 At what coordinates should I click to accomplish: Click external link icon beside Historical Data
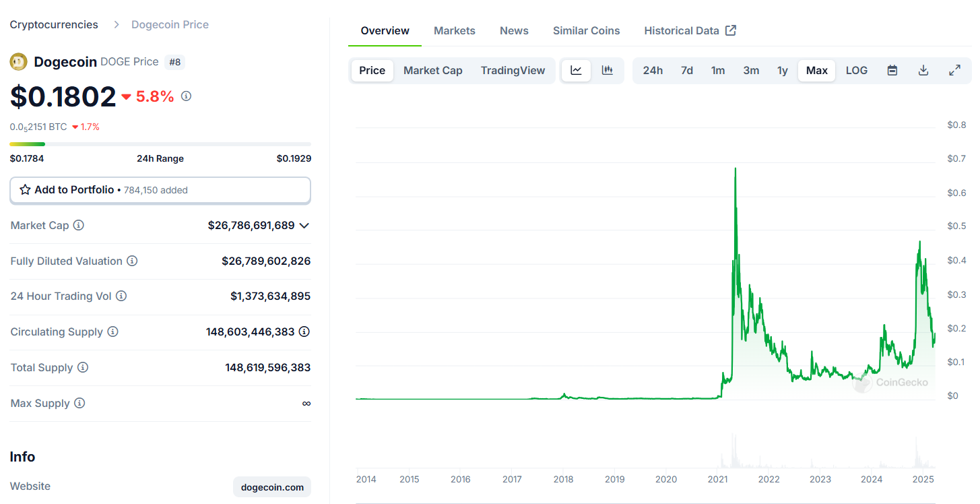point(731,30)
